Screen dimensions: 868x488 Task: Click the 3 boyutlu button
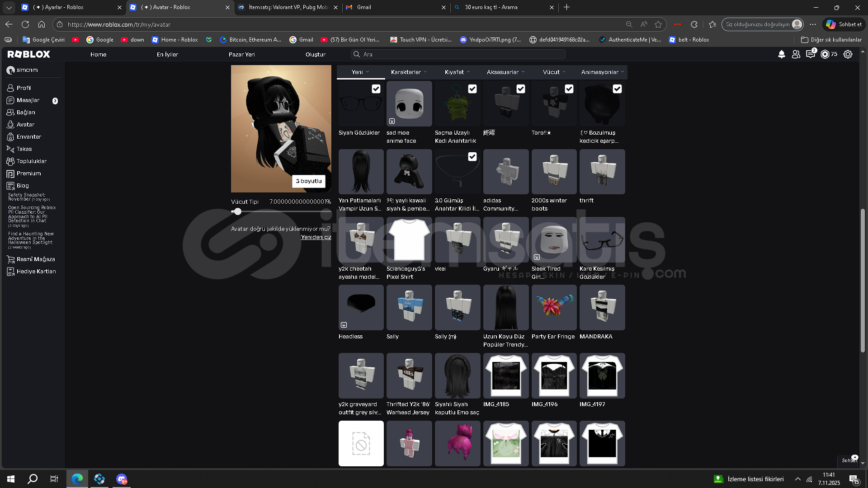(309, 181)
